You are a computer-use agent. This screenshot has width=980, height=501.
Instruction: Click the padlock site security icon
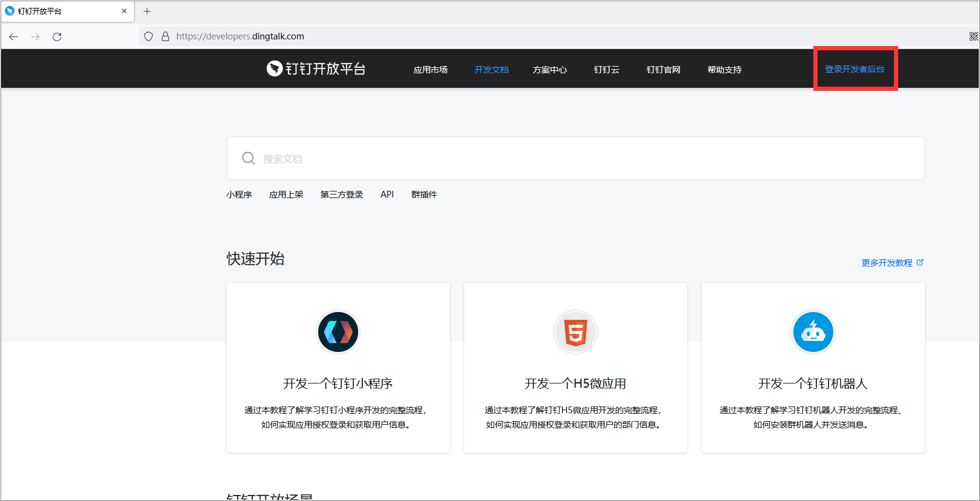pos(165,36)
